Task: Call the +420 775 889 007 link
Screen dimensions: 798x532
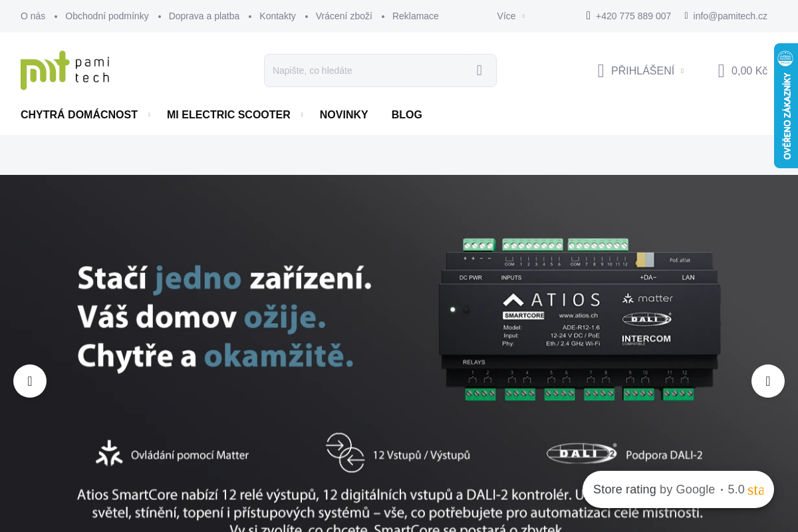Action: coord(633,16)
